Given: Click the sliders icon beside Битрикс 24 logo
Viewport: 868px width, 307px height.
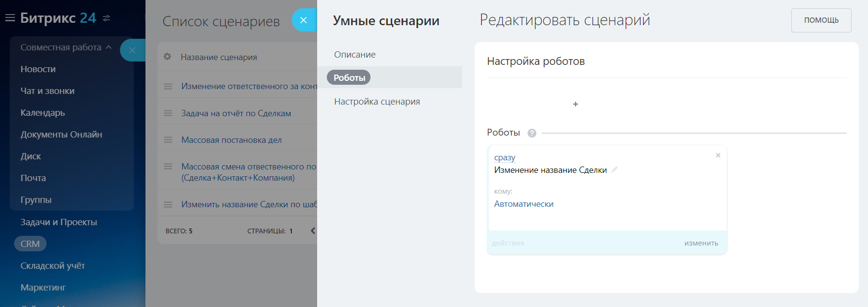Looking at the screenshot, I should coord(107,18).
